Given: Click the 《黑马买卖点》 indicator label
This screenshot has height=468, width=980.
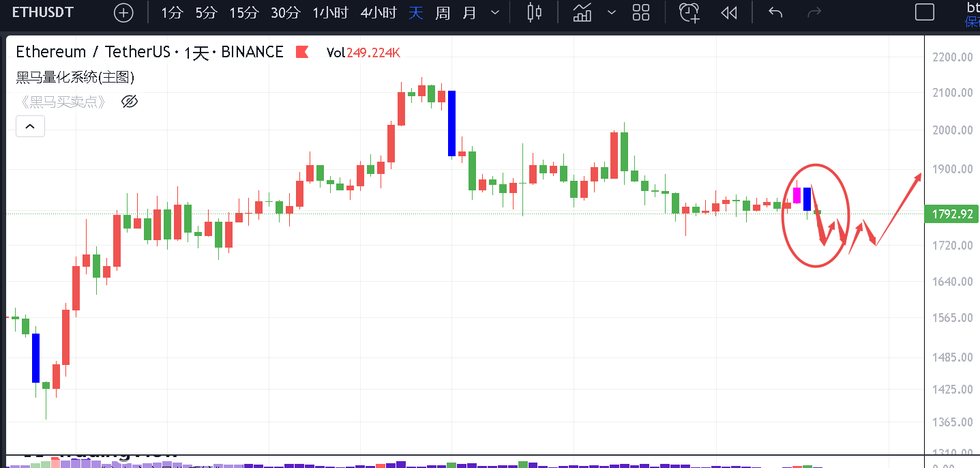Looking at the screenshot, I should [63, 102].
